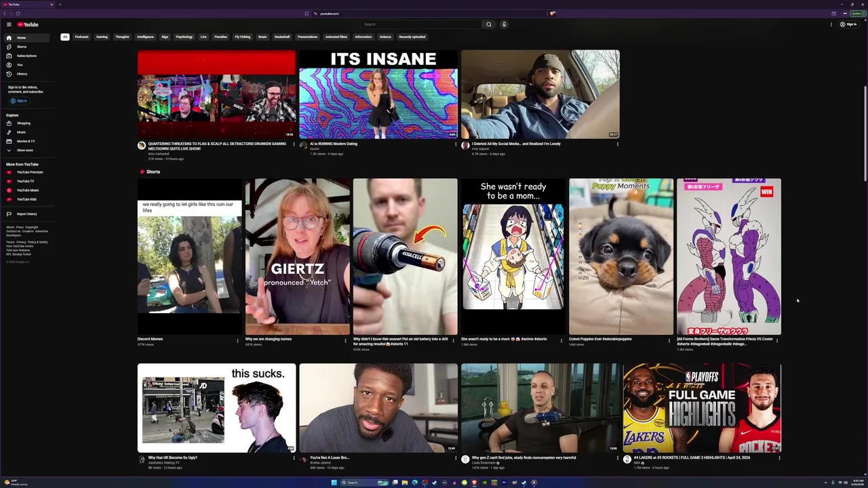Select the Gaming filter chip
The width and height of the screenshot is (868, 488).
point(102,37)
